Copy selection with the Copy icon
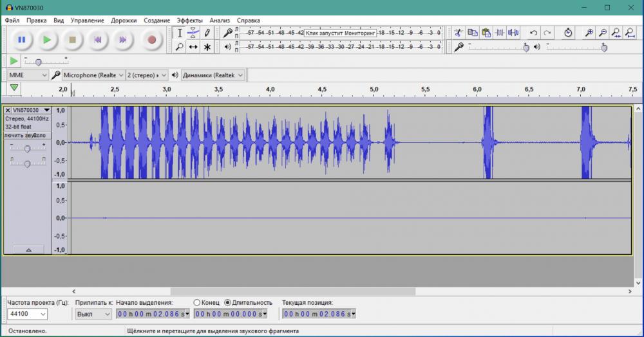The width and height of the screenshot is (644, 337). click(x=472, y=33)
